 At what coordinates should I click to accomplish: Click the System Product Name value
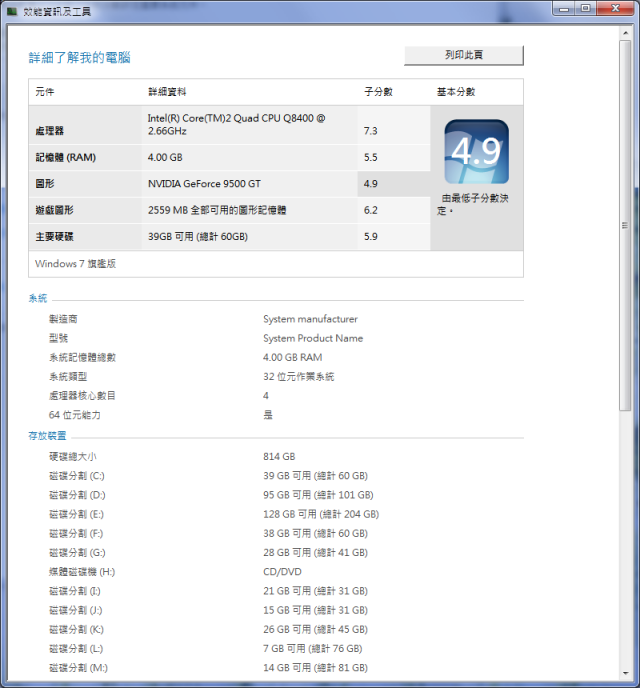313,338
